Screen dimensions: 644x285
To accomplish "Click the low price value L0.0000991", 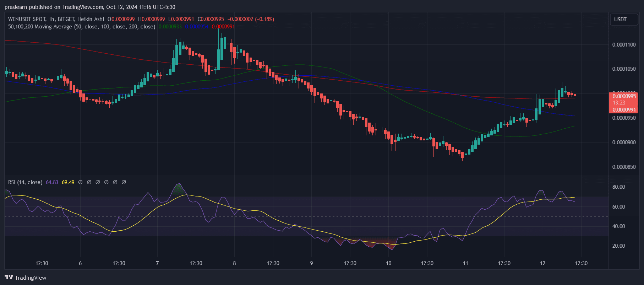I will click(181, 19).
